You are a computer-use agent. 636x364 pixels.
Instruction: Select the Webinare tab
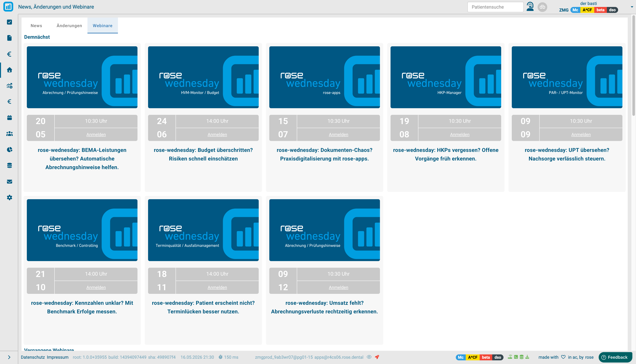pos(103,25)
